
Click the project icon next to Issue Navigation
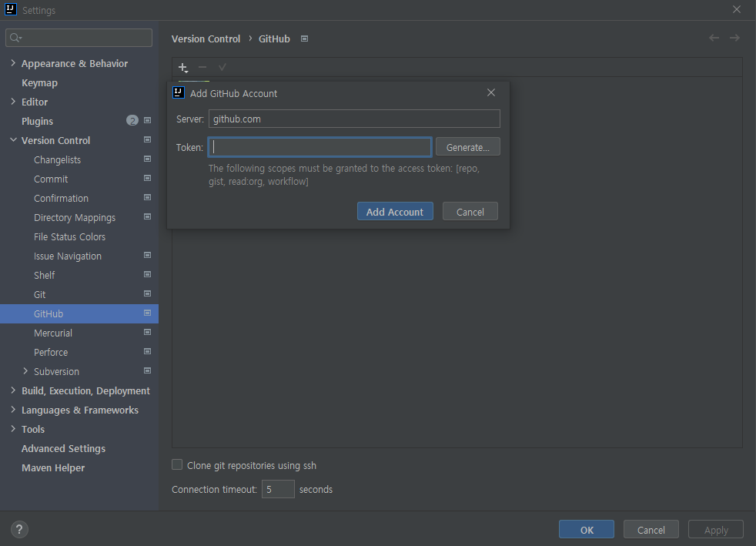coord(148,255)
